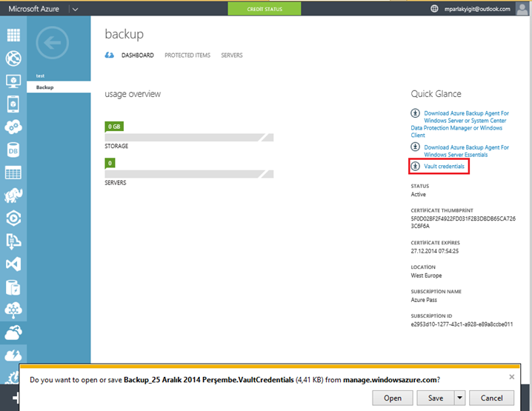Click the certificate expiry date 27.12.2014

tap(435, 251)
